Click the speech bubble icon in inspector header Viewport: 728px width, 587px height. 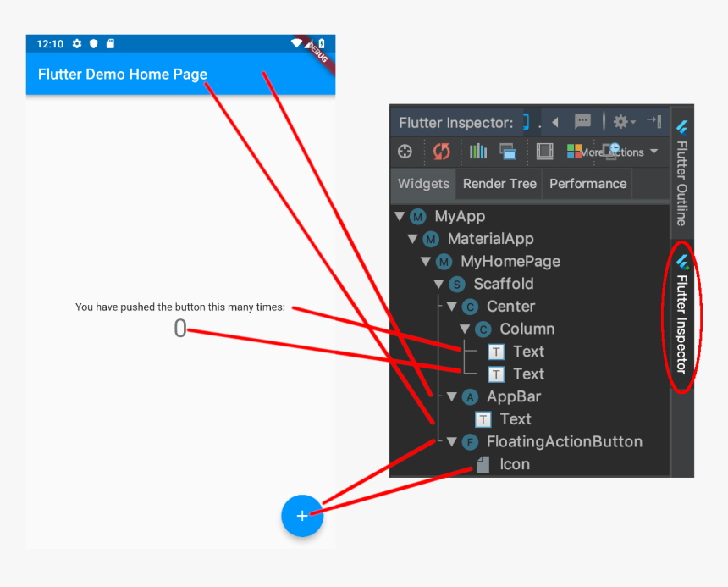(x=582, y=122)
